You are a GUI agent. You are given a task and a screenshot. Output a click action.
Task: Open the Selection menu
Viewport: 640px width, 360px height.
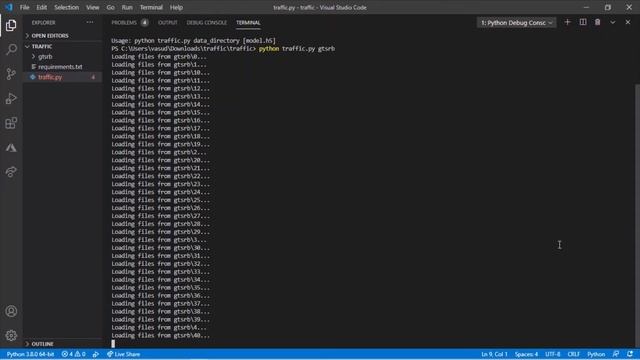point(66,7)
